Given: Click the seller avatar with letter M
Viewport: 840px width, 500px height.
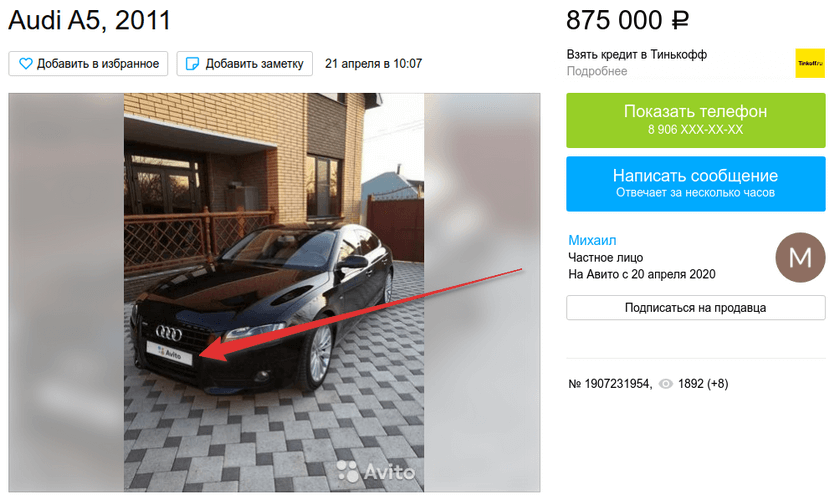Looking at the screenshot, I should pos(800,257).
